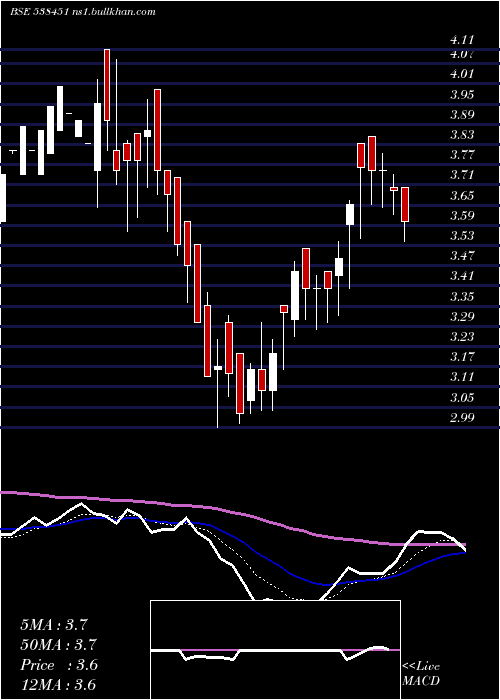Click the 3.83 price axis label
The width and height of the screenshot is (500, 700).
point(462,134)
